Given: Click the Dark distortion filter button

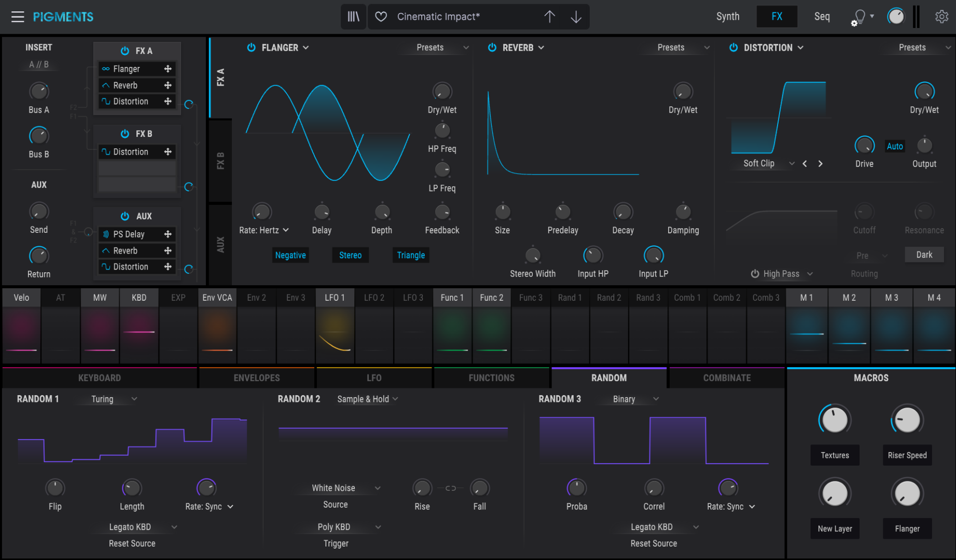Looking at the screenshot, I should (924, 255).
